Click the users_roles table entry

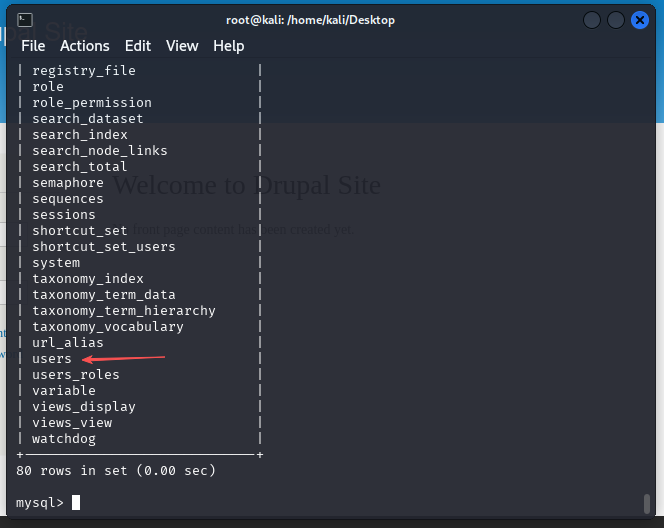(x=75, y=375)
